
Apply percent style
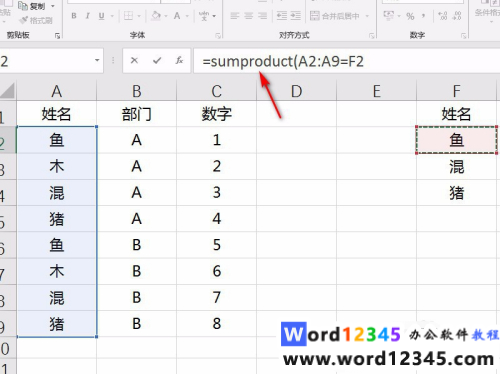pyautogui.click(x=410, y=16)
